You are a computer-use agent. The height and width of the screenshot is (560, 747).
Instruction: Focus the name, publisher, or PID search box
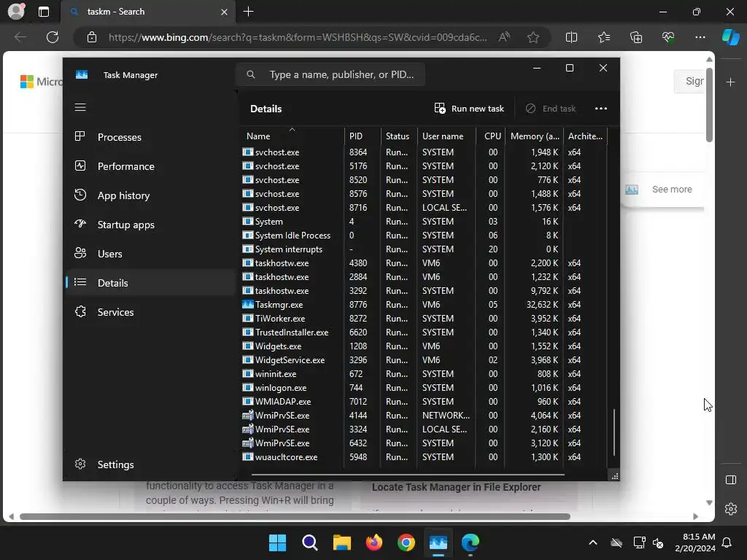(x=330, y=75)
